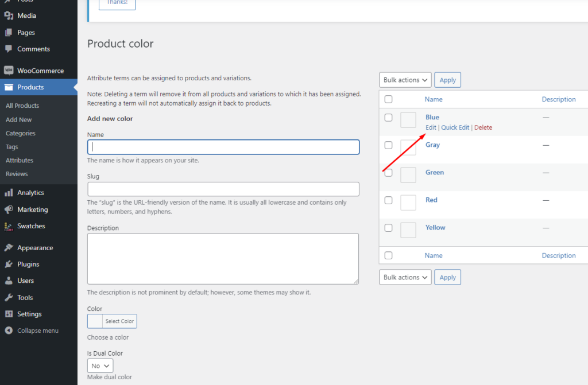
Task: Sort by Name column in table footer
Action: 434,255
